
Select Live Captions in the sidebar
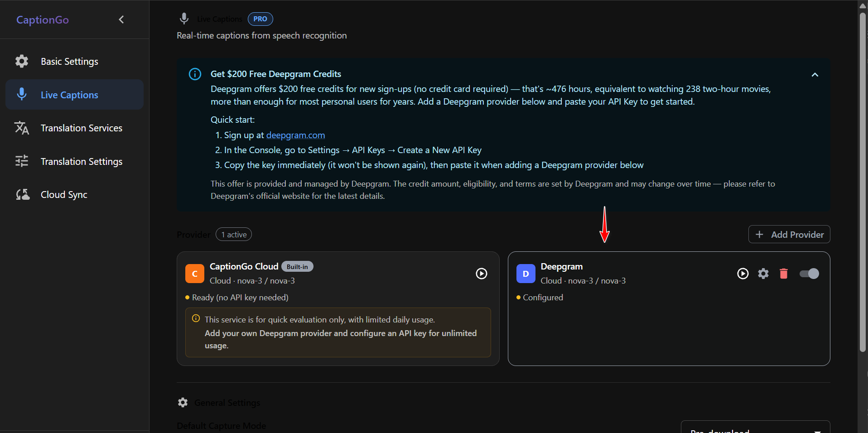click(x=74, y=95)
